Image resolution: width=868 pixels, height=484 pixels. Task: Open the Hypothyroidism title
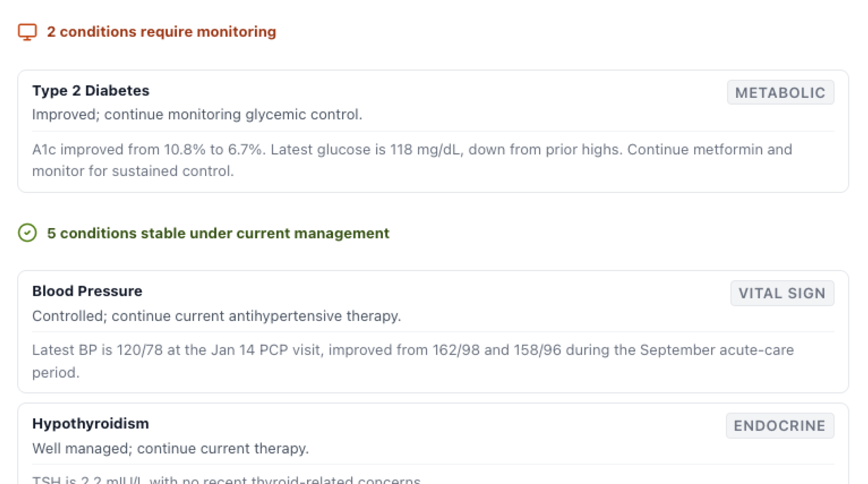90,423
